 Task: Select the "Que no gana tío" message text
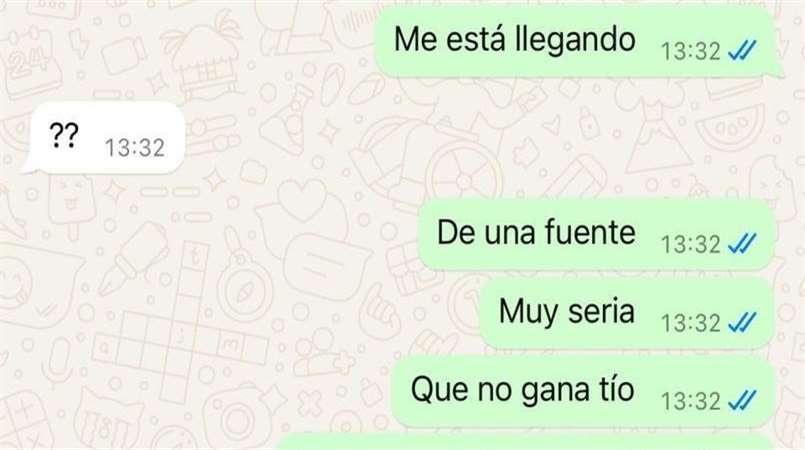(523, 390)
